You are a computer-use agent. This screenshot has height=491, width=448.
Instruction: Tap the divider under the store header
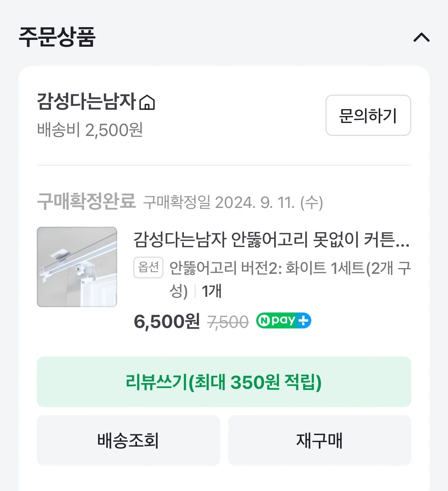click(224, 165)
